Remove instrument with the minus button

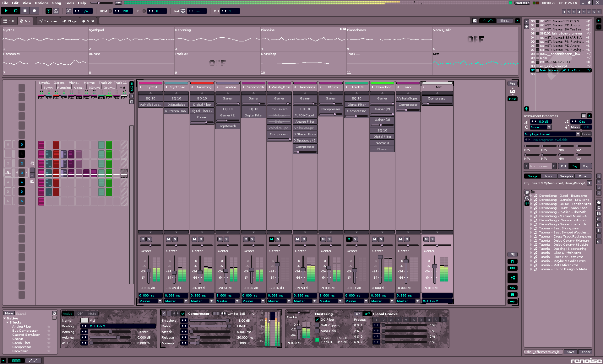tap(526, 22)
